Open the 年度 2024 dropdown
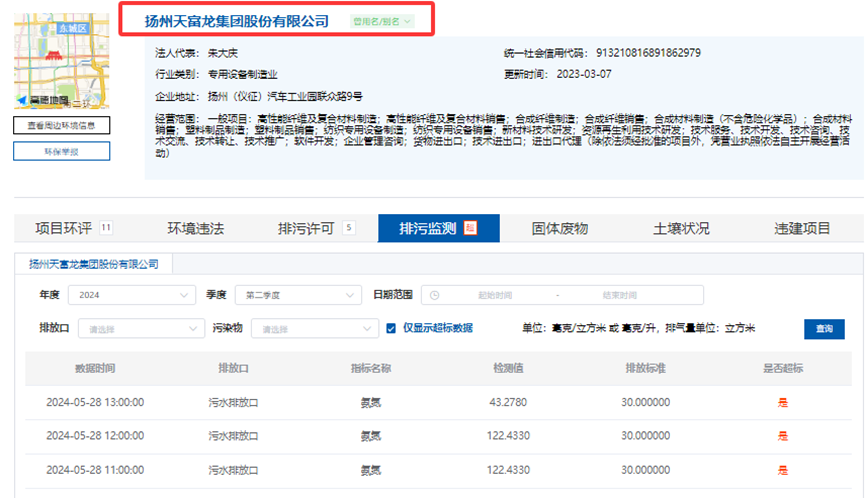Image resolution: width=865 pixels, height=498 pixels. [x=132, y=295]
